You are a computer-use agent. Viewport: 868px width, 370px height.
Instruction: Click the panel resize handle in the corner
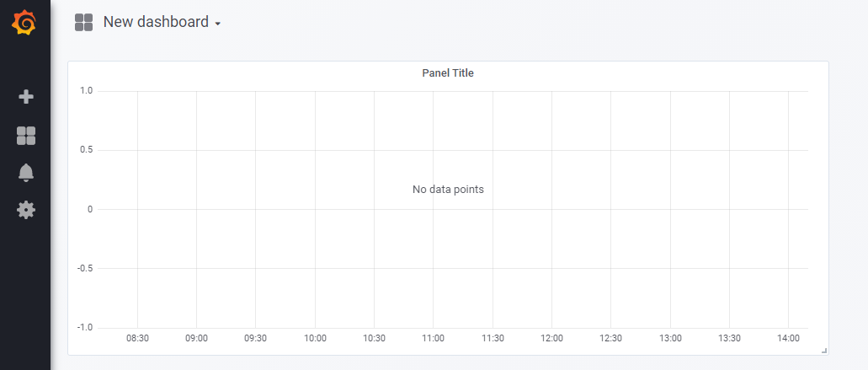pos(824,350)
